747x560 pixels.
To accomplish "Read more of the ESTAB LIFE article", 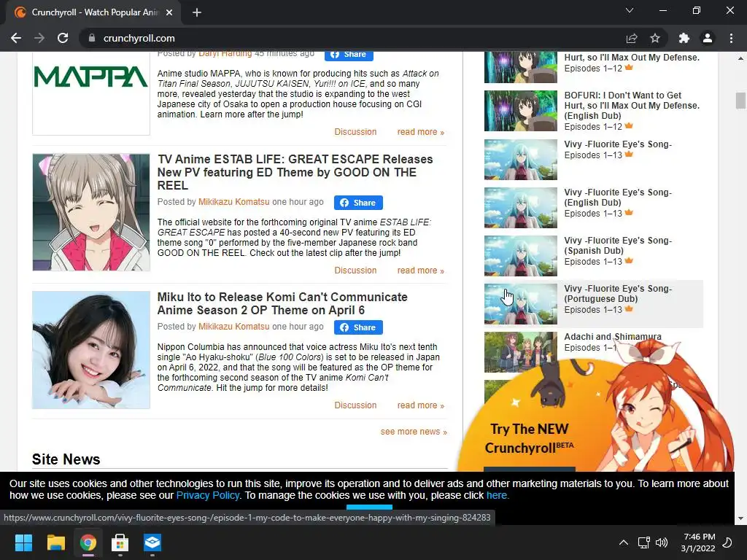I will click(x=421, y=271).
